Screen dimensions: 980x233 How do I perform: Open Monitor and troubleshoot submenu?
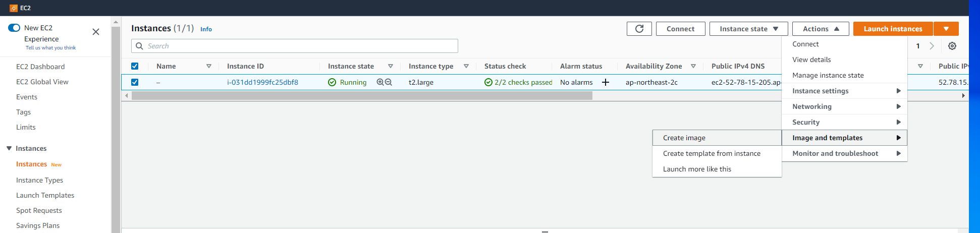click(845, 153)
